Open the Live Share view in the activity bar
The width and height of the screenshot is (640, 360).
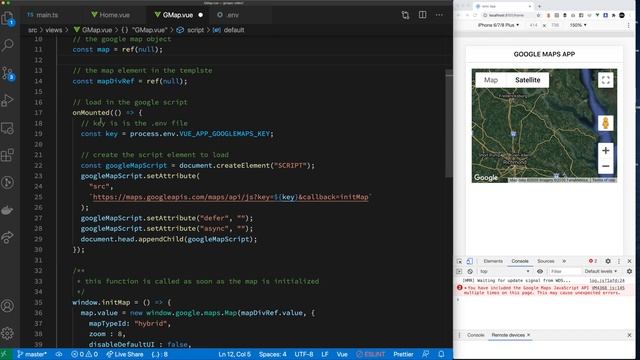click(x=8, y=237)
